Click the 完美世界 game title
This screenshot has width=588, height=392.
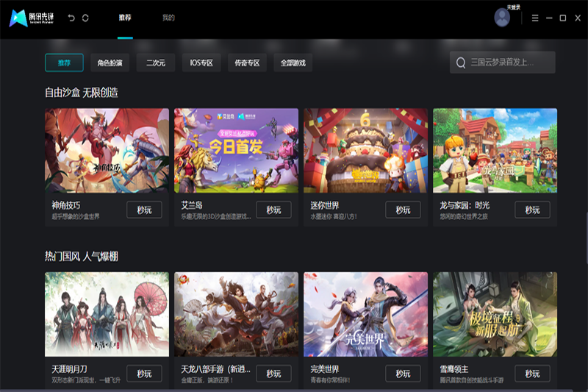[x=325, y=369]
